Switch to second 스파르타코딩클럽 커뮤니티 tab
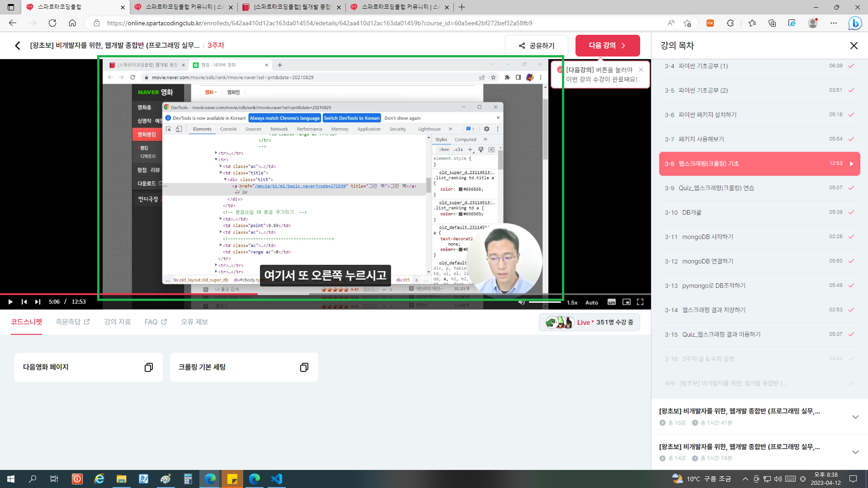 [x=399, y=7]
